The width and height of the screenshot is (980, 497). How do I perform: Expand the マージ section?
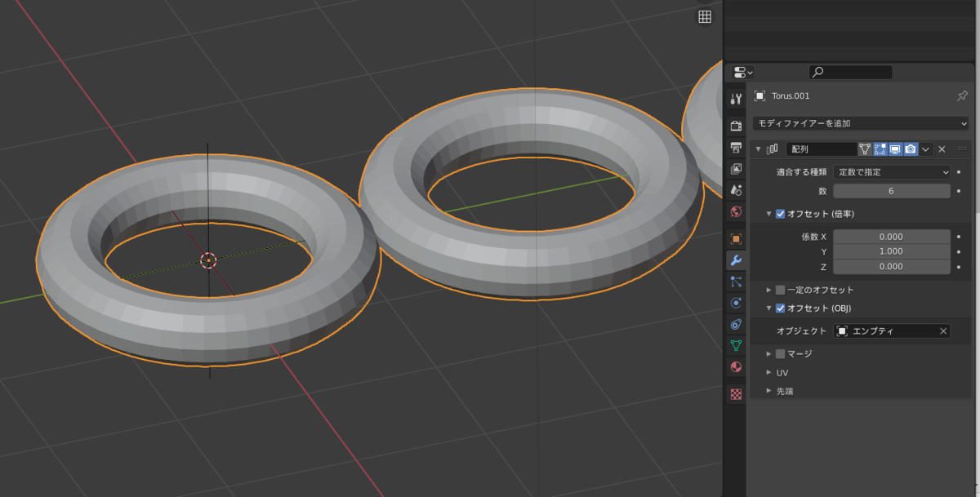coord(769,354)
